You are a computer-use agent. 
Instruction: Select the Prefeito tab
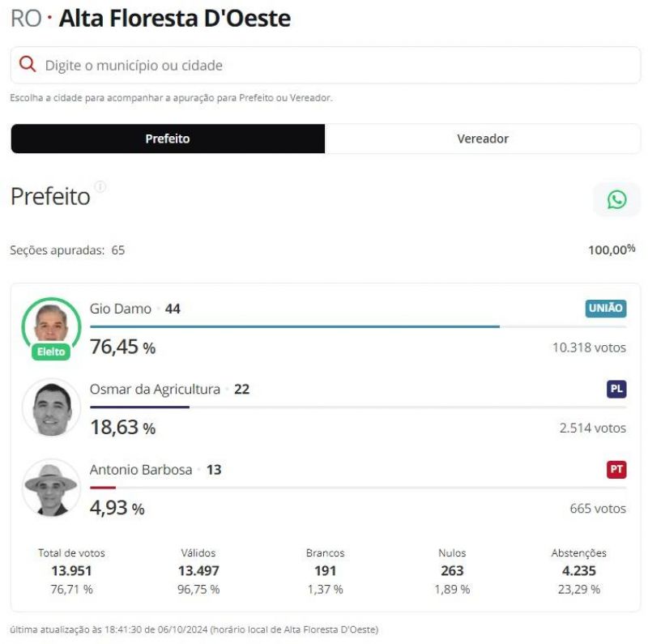click(168, 138)
